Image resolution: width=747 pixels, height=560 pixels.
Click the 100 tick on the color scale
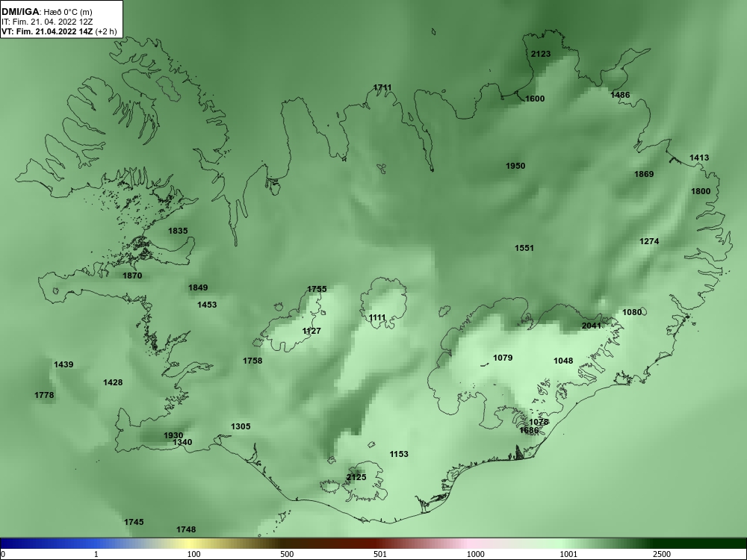[194, 554]
